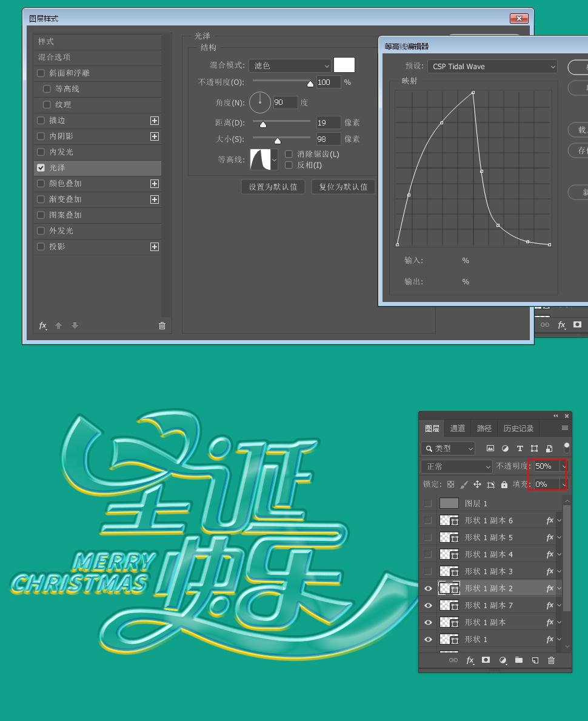Click 设置为默认值 button

click(273, 187)
